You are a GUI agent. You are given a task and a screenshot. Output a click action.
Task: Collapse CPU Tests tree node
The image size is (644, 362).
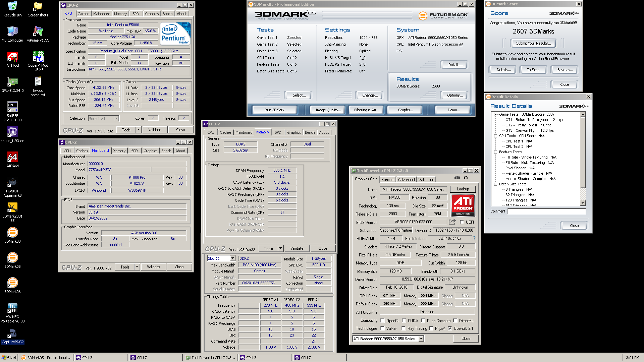point(495,136)
